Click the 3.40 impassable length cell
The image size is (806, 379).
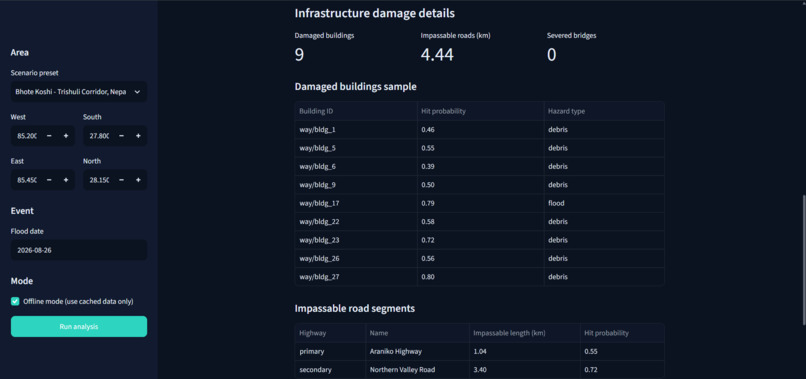point(524,370)
